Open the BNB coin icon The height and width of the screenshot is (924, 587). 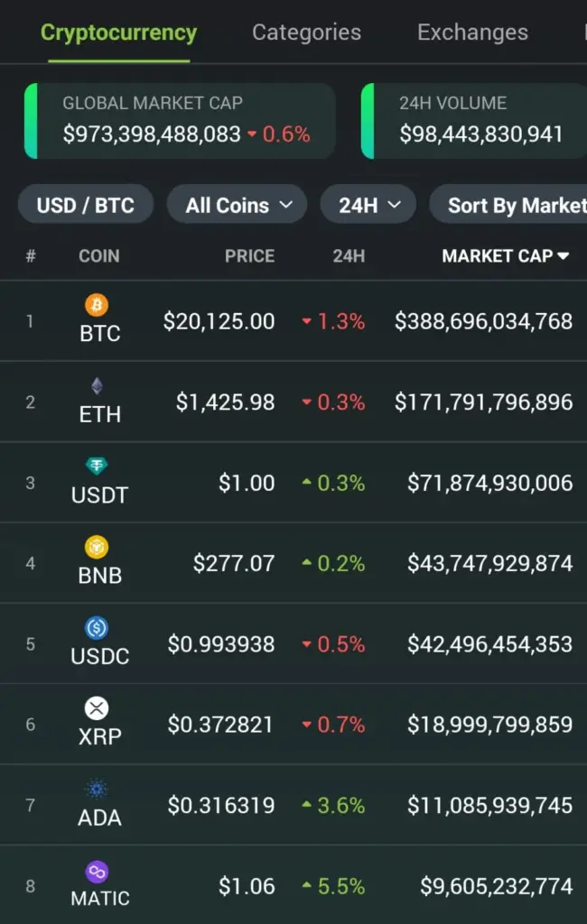click(97, 547)
